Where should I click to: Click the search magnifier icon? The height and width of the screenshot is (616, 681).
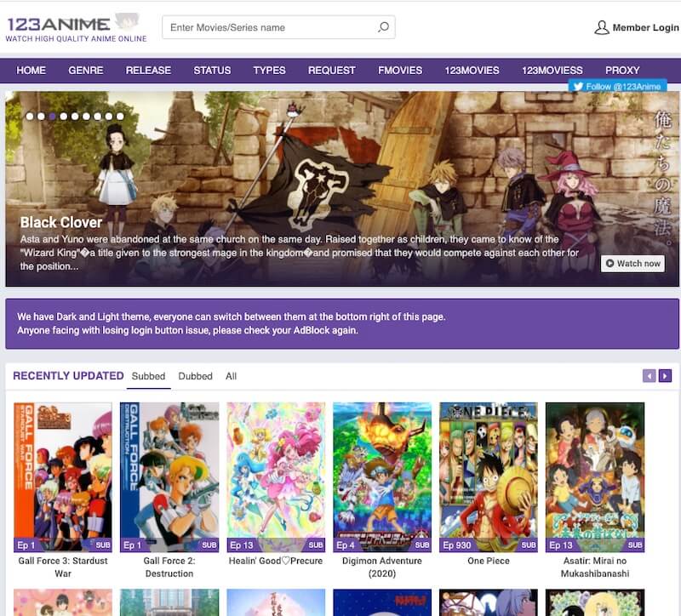tap(383, 27)
